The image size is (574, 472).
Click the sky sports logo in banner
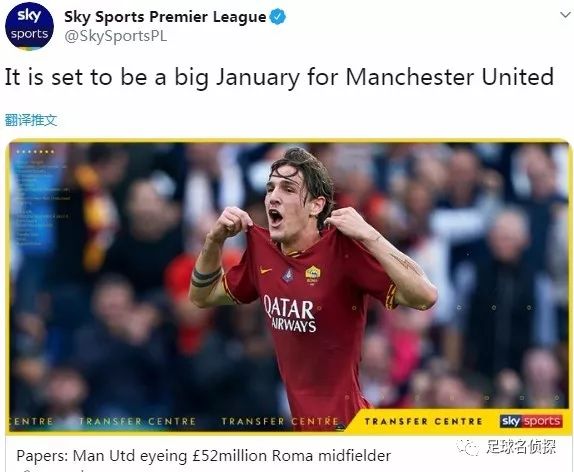click(x=531, y=421)
